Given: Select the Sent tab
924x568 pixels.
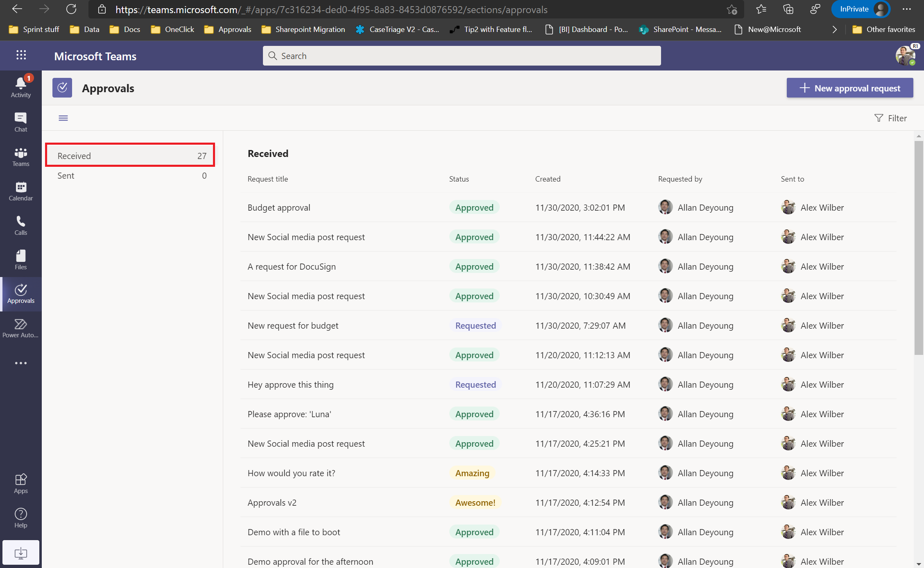Looking at the screenshot, I should click(130, 175).
